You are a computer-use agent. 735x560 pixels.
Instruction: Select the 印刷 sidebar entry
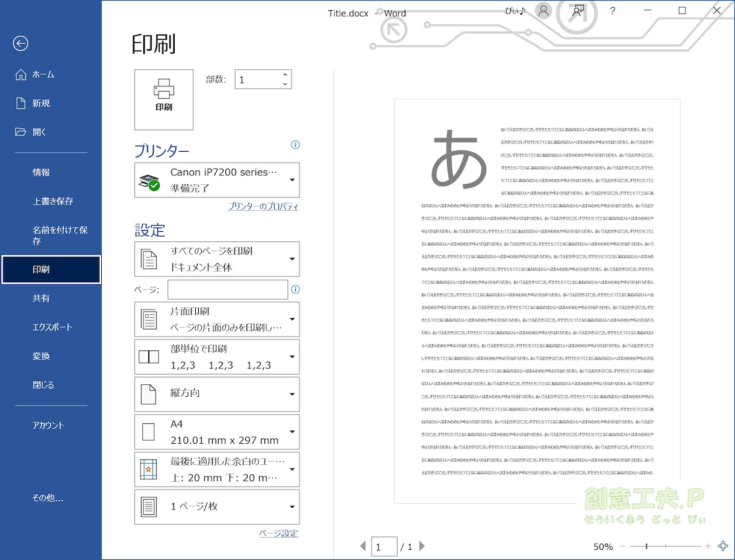point(51,270)
